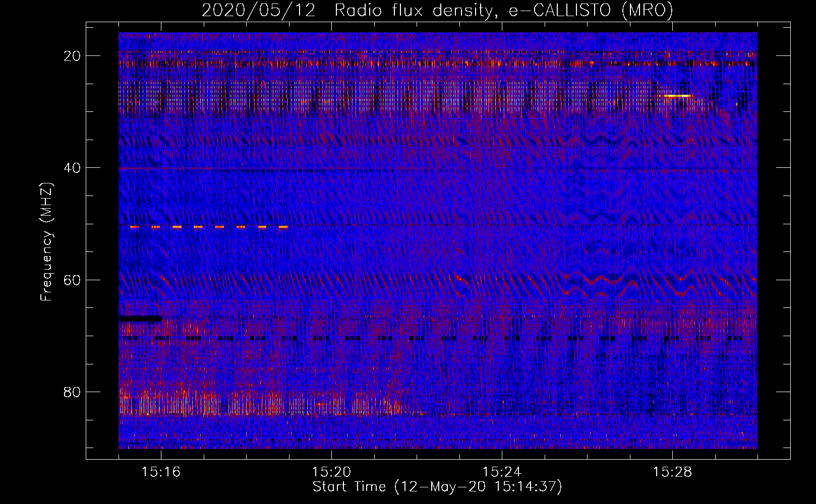Viewport: 816px width, 504px height.
Task: Click the 15:16 time tick label
Action: click(161, 472)
